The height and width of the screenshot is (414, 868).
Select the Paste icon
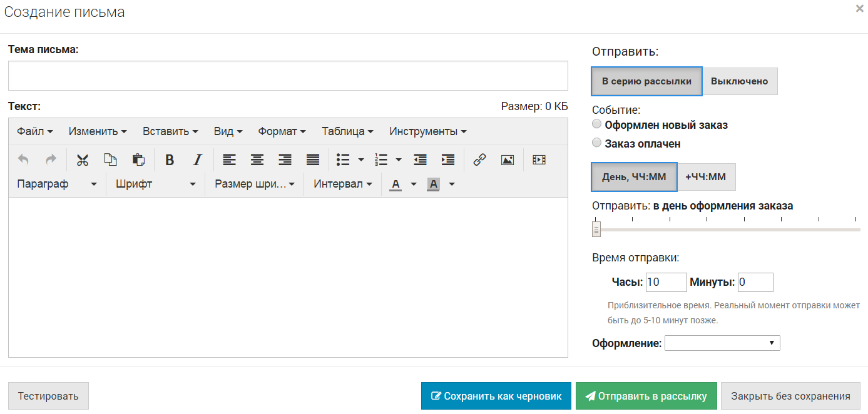pyautogui.click(x=138, y=159)
